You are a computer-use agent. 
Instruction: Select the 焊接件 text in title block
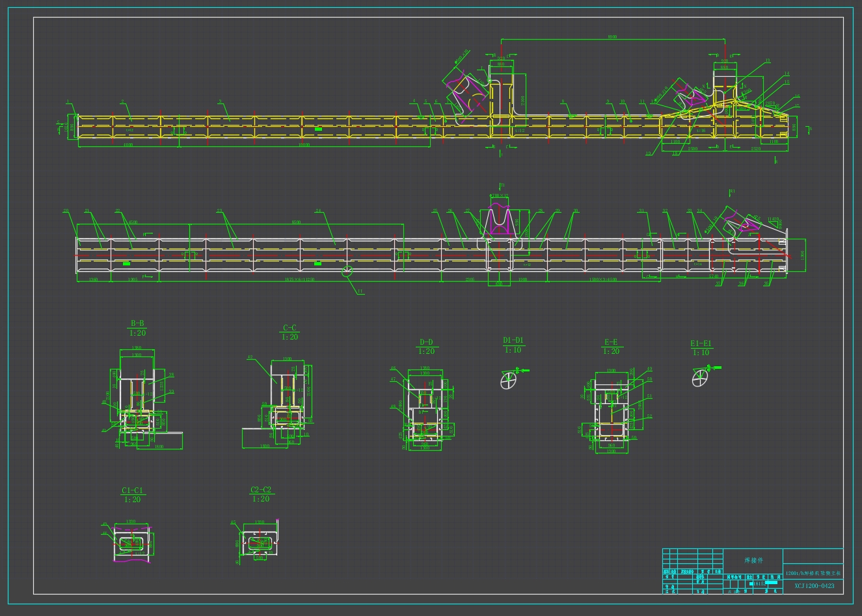pyautogui.click(x=753, y=560)
